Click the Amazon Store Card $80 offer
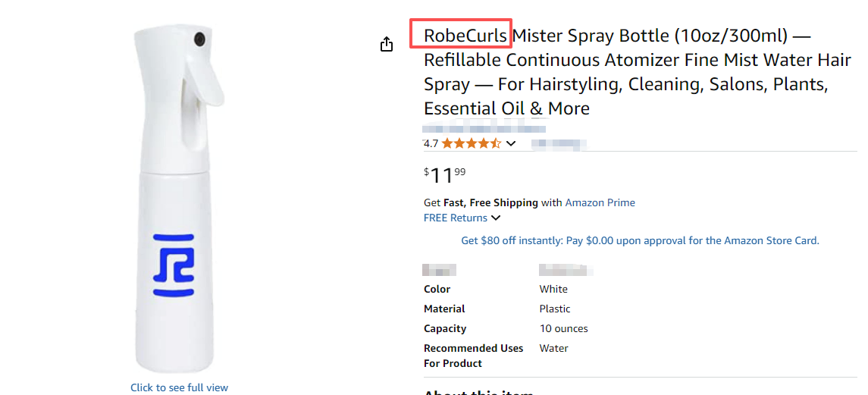The image size is (868, 395). (640, 240)
